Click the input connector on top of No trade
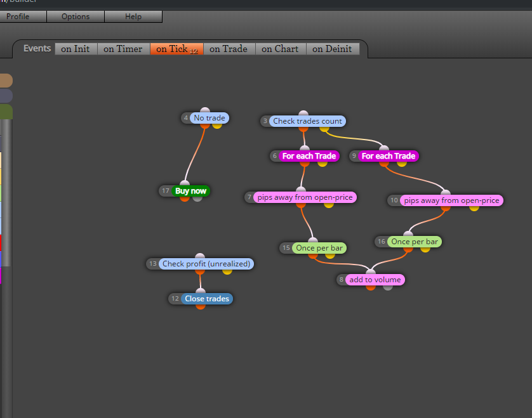Image resolution: width=532 pixels, height=418 pixels. click(205, 110)
